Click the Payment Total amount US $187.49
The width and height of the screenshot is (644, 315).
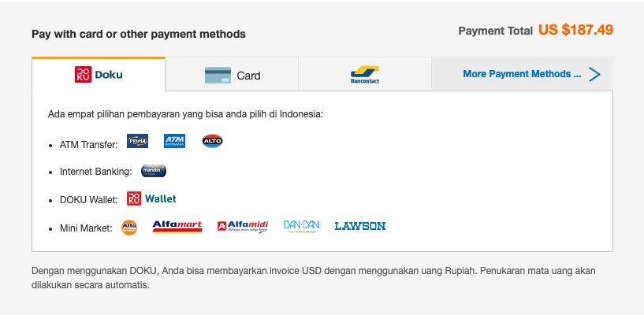(x=576, y=30)
